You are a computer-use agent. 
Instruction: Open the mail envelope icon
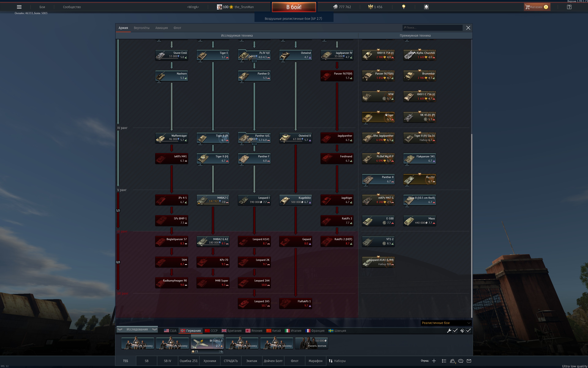[x=469, y=361]
